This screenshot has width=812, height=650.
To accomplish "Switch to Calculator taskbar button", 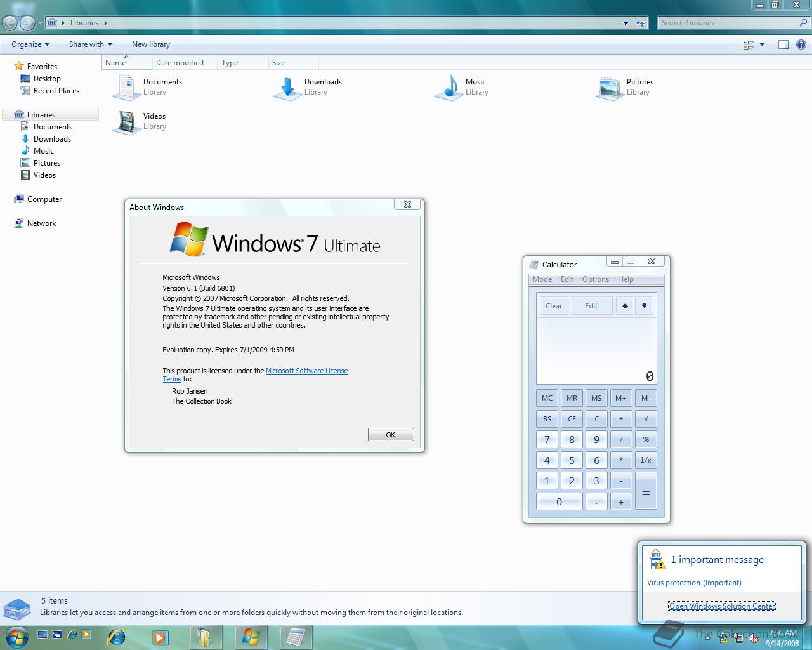I will (x=295, y=637).
